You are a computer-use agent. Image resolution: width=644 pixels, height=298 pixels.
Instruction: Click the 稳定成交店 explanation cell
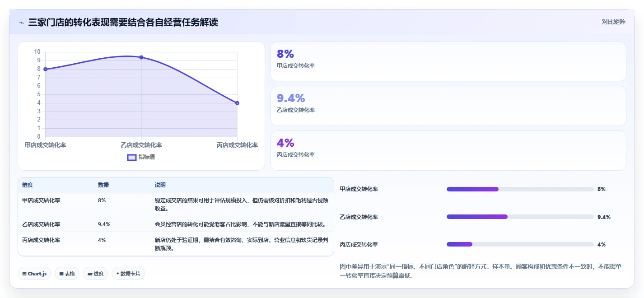tap(241, 204)
